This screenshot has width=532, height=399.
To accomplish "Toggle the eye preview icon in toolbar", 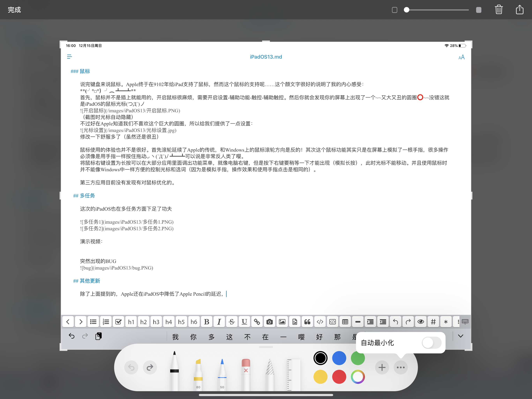I will tap(421, 322).
